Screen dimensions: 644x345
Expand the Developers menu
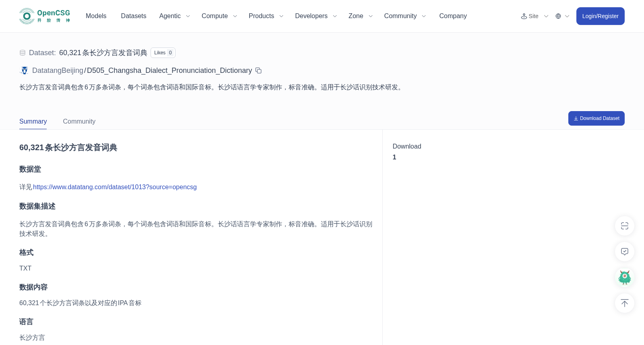pyautogui.click(x=316, y=16)
